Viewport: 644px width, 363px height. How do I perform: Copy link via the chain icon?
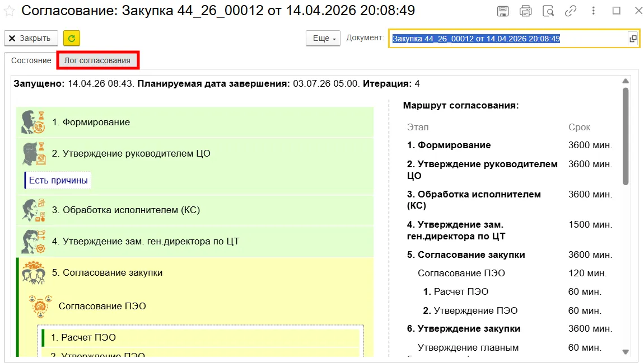[571, 11]
